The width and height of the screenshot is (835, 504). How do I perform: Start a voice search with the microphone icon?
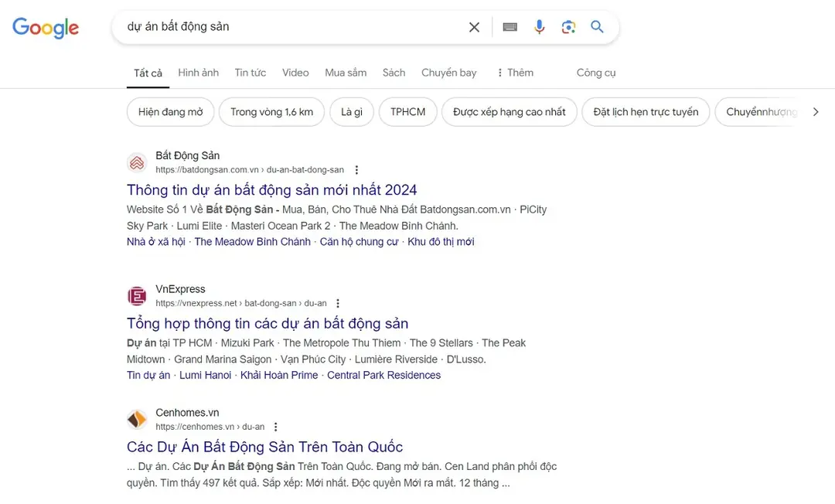coord(540,26)
